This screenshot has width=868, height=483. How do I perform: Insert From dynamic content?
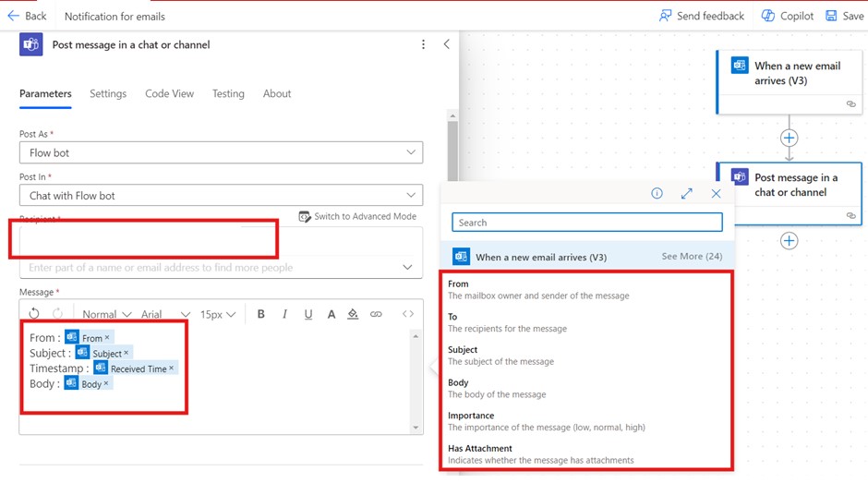[586, 289]
